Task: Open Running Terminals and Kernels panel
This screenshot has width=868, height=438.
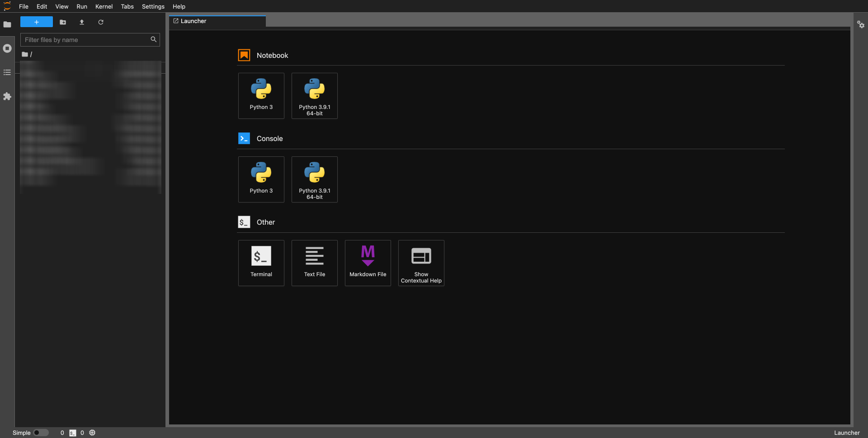Action: (7, 48)
